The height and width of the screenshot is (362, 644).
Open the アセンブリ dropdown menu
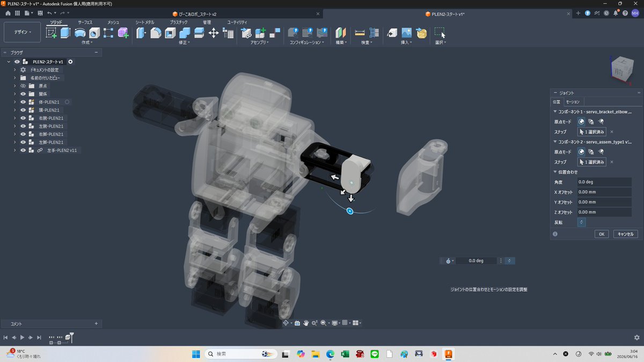pos(260,42)
